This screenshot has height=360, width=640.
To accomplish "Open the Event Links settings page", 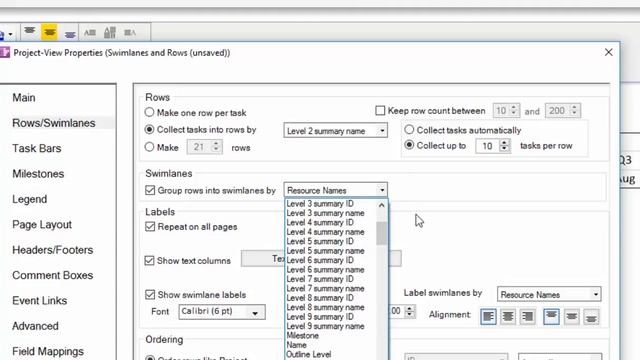I will click(39, 300).
